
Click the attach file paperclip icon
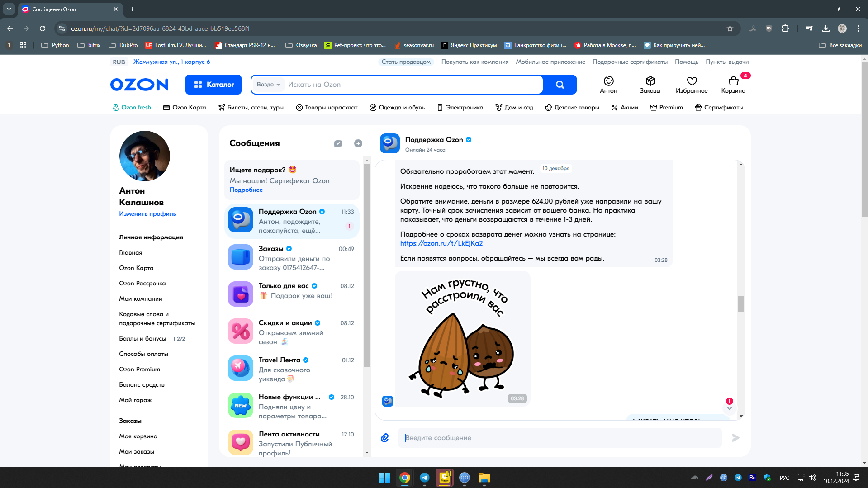tap(385, 438)
